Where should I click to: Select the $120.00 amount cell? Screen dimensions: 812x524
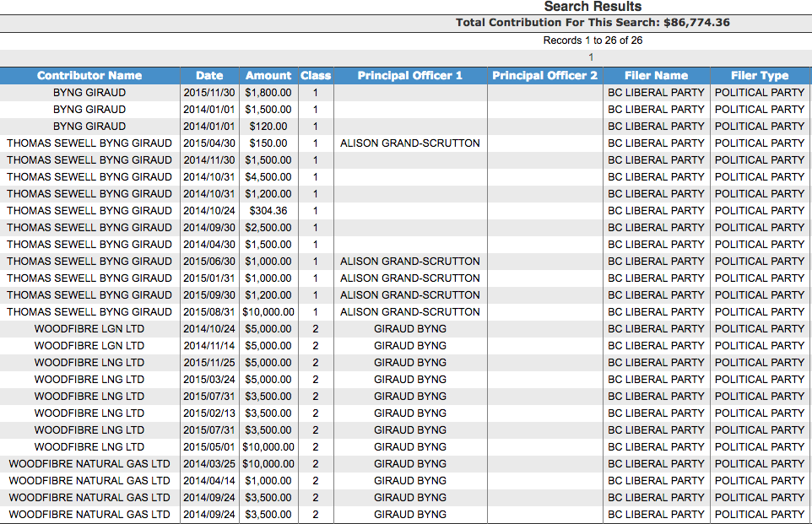click(268, 127)
